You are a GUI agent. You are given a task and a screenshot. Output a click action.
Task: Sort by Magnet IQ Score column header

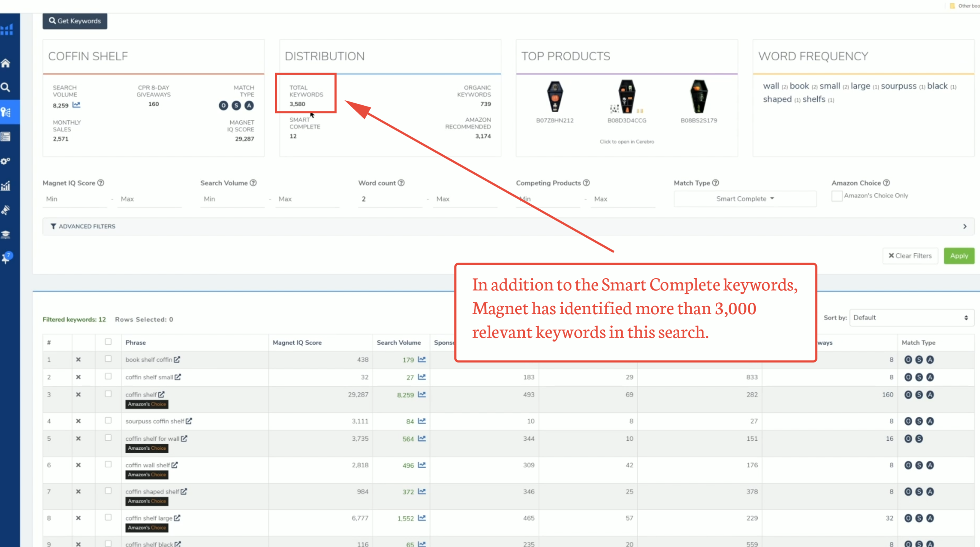[297, 343]
